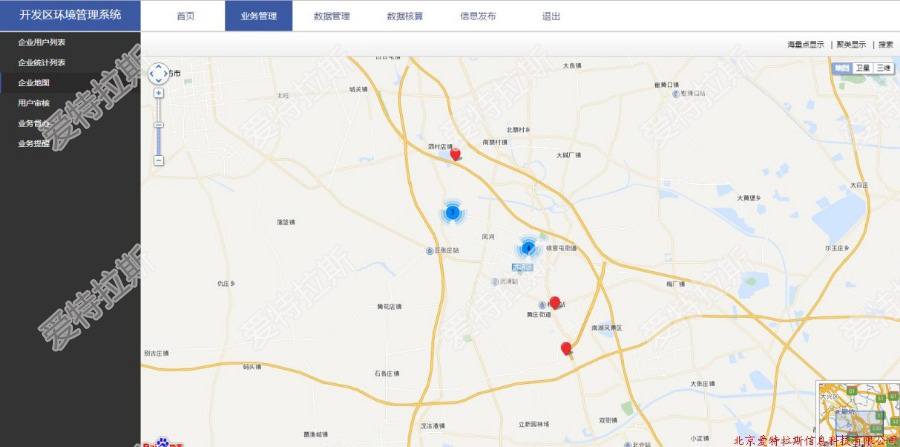900x447 pixels.
Task: Open the 业务管理 tab
Action: pos(258,16)
